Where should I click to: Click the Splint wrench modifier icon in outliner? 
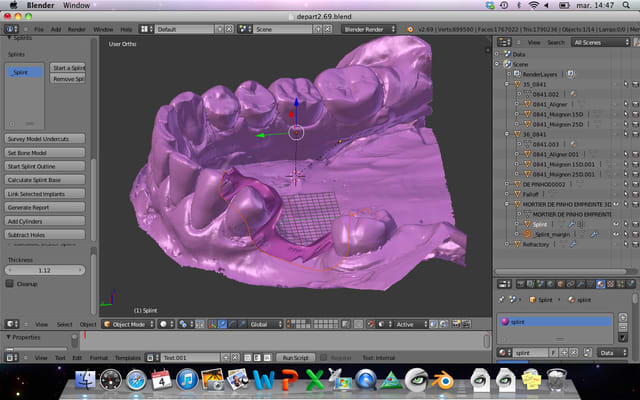pyautogui.click(x=571, y=224)
